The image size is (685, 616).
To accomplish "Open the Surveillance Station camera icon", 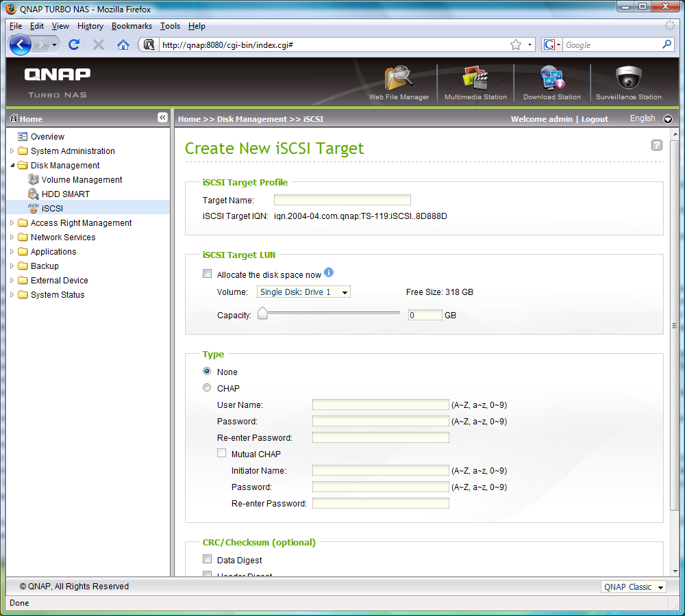I will tap(629, 79).
